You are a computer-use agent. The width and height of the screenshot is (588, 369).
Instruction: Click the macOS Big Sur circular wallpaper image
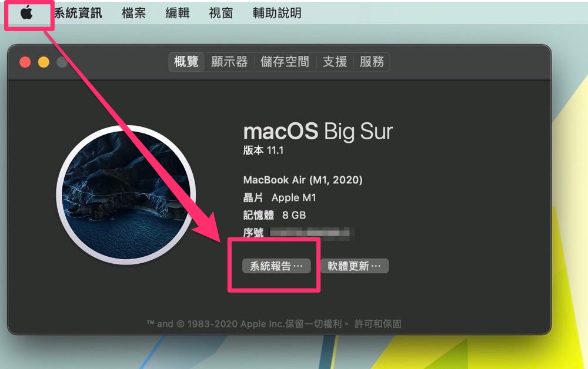point(126,195)
